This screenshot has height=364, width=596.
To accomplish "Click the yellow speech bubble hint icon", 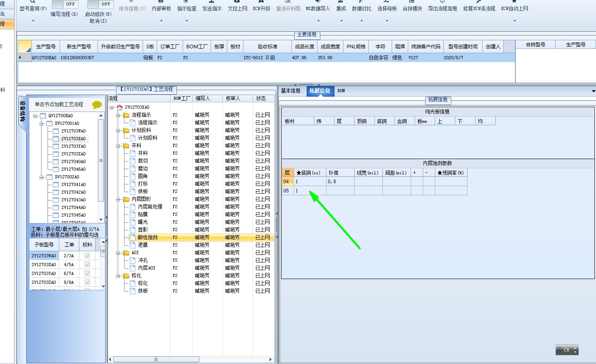I will click(x=97, y=105).
